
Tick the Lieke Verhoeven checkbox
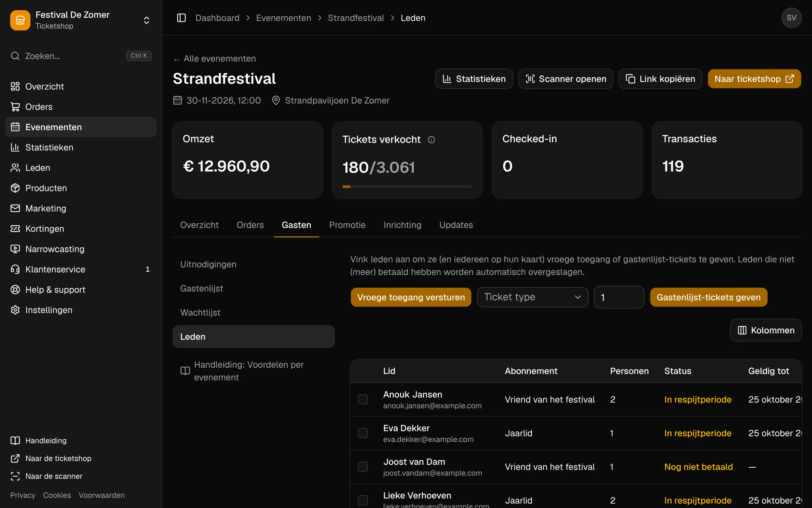[363, 500]
